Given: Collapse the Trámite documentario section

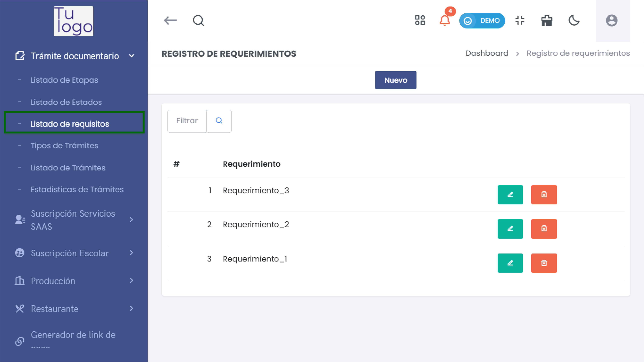Looking at the screenshot, I should pyautogui.click(x=132, y=56).
